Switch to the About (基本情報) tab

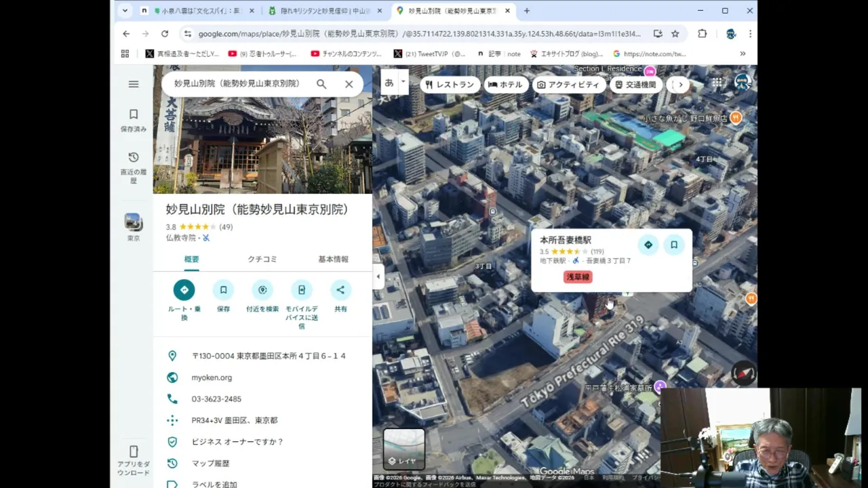pyautogui.click(x=333, y=260)
